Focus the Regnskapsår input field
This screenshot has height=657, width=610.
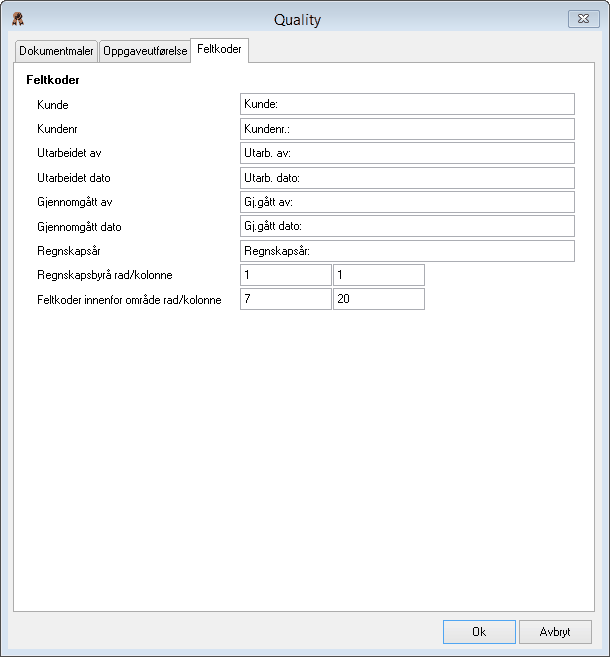407,251
